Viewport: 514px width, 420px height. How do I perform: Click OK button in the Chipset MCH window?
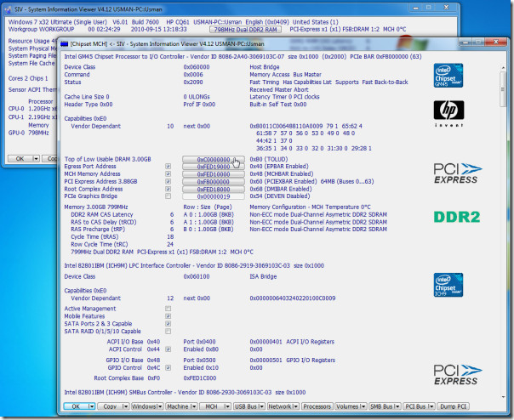point(76,406)
